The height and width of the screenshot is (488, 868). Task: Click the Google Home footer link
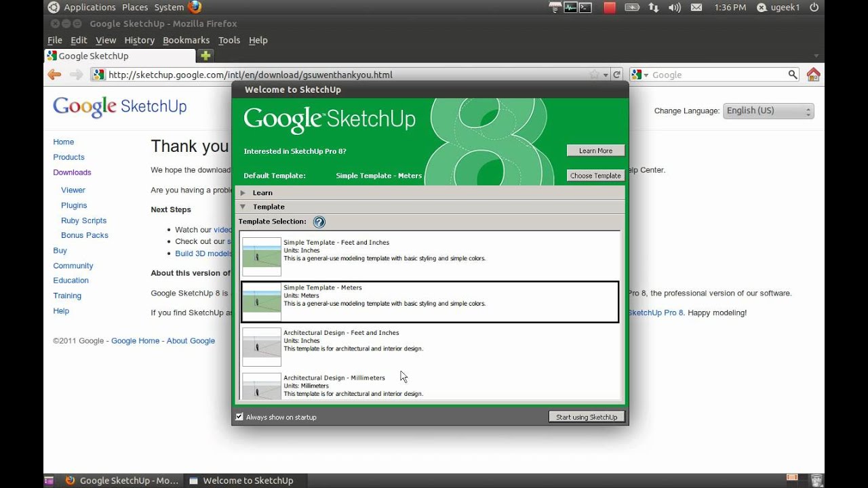[135, 341]
